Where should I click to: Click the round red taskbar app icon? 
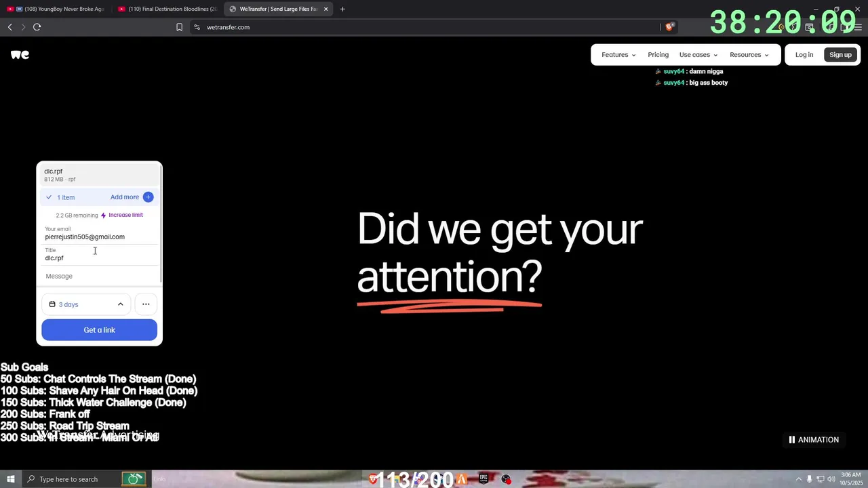pos(506,479)
